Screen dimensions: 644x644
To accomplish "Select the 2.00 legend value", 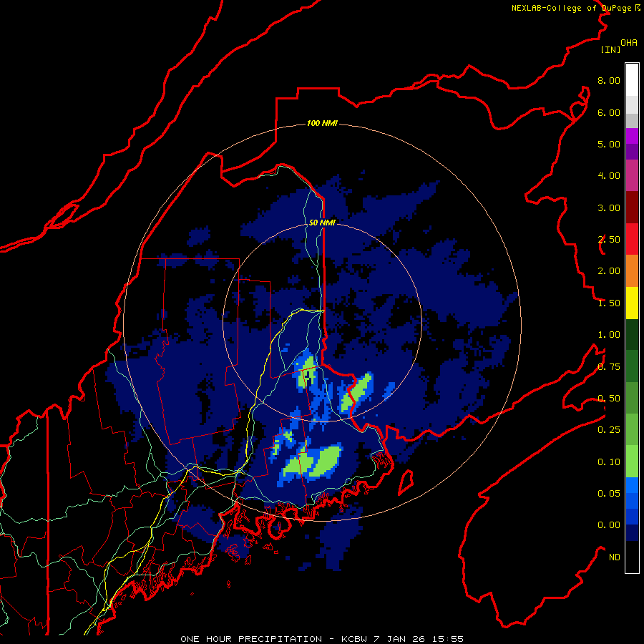I will (609, 271).
